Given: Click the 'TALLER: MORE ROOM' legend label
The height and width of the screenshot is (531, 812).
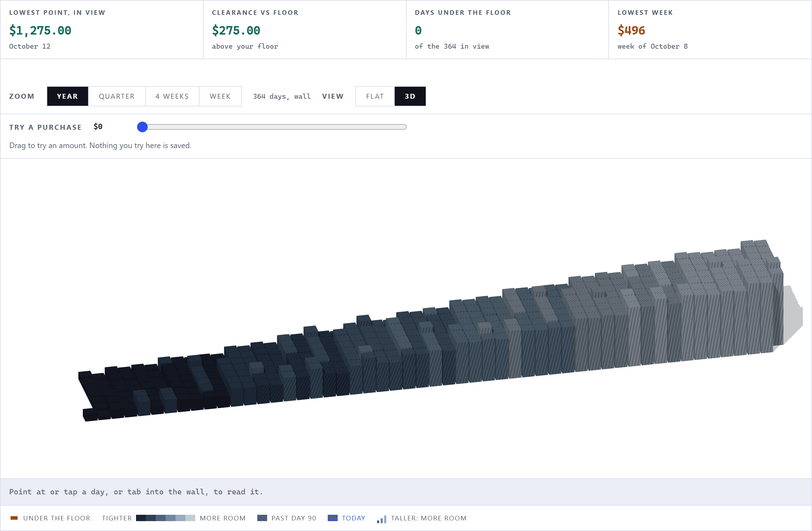Looking at the screenshot, I should pos(429,518).
